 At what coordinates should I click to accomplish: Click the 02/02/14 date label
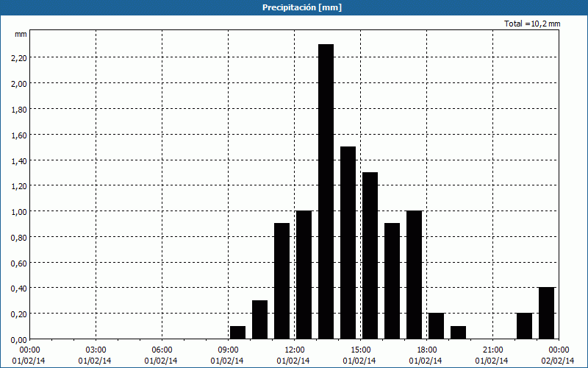tap(558, 361)
